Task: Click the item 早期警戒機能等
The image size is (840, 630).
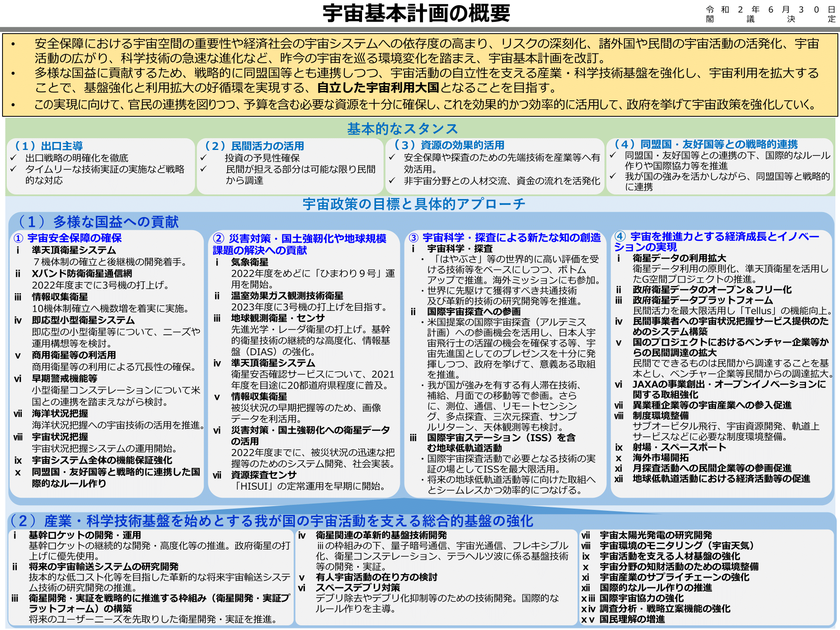Action: coord(65,379)
